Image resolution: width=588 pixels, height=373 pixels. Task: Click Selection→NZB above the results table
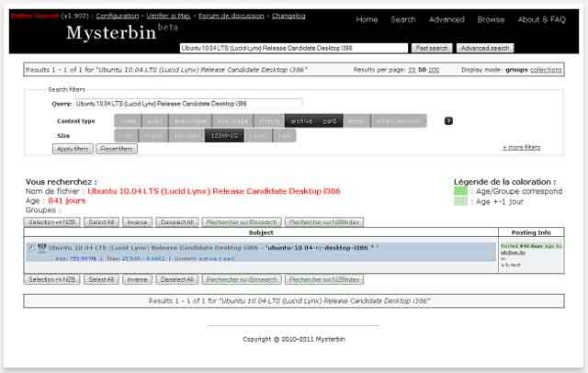click(x=52, y=222)
